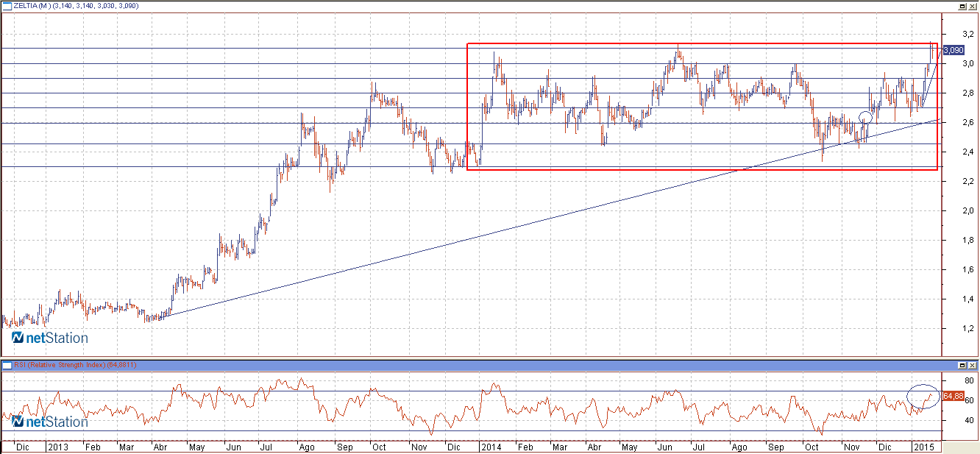Screen dimensions: 980x454
Task: Click the 2013 year label on time axis
Action: click(57, 447)
